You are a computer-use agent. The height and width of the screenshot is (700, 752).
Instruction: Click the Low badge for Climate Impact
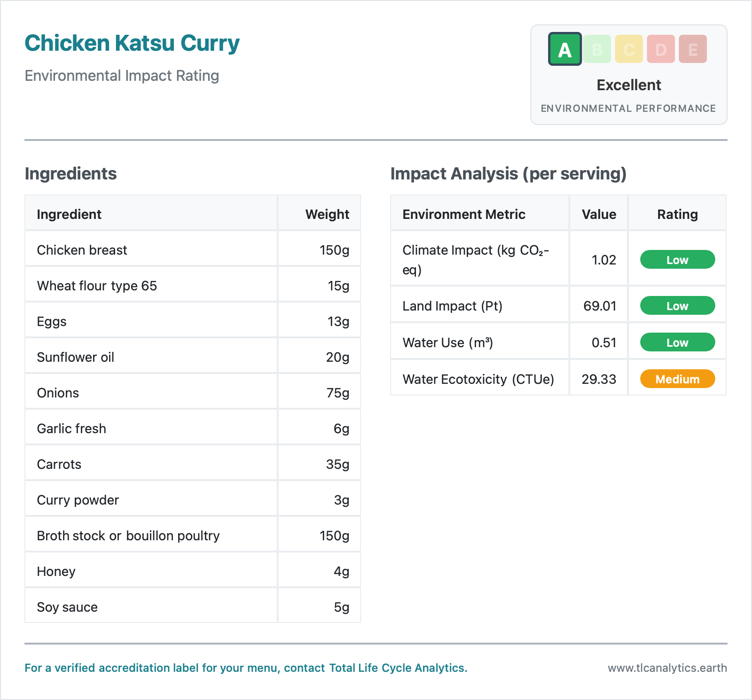pyautogui.click(x=677, y=260)
